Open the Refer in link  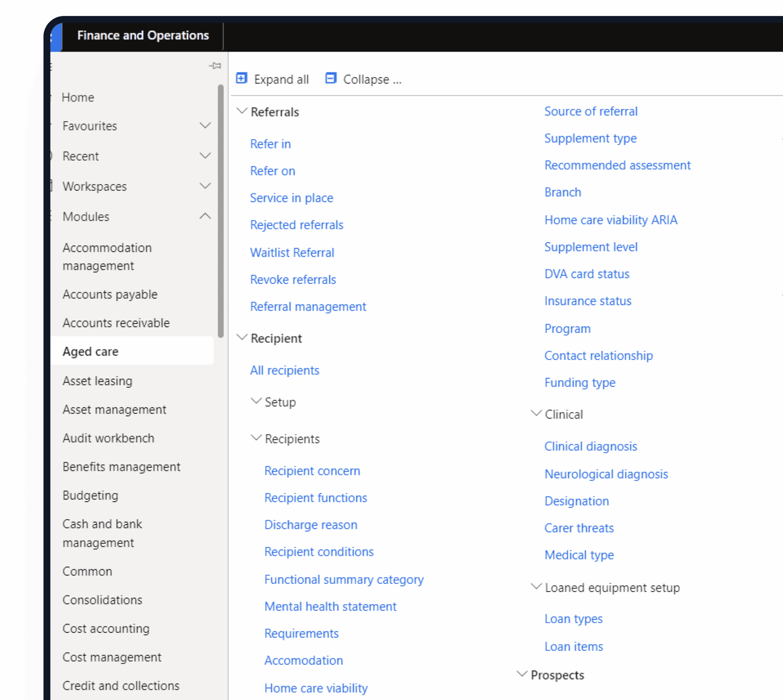(270, 144)
